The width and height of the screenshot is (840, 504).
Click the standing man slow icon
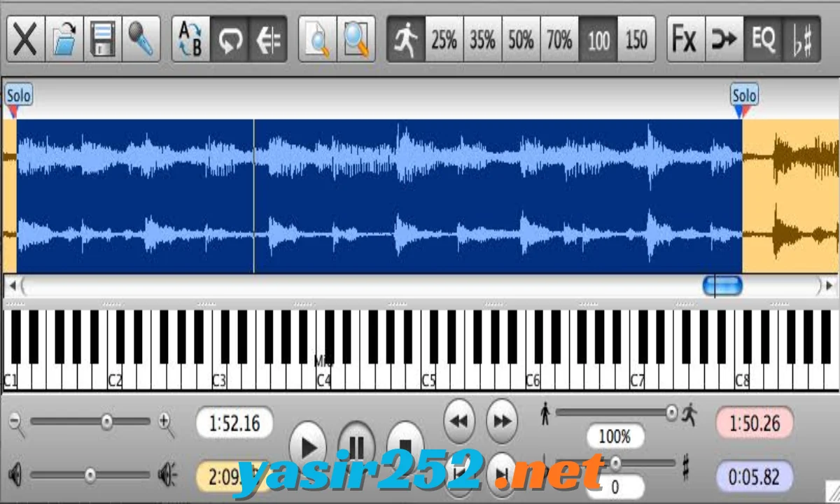pyautogui.click(x=546, y=414)
